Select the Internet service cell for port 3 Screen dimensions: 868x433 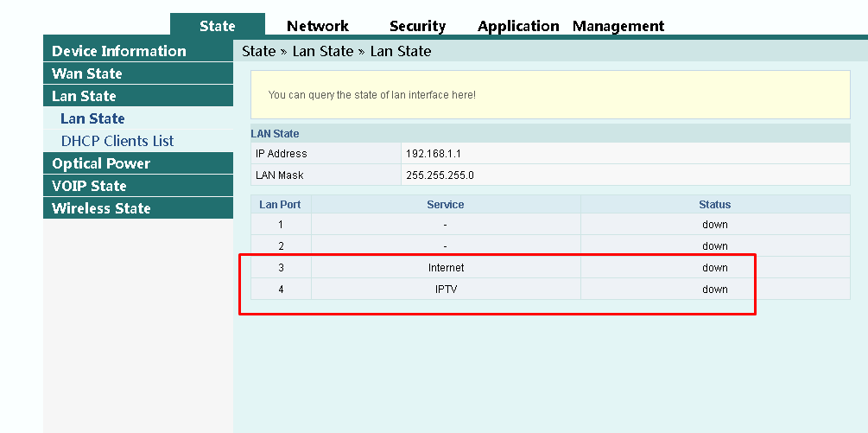coord(446,268)
